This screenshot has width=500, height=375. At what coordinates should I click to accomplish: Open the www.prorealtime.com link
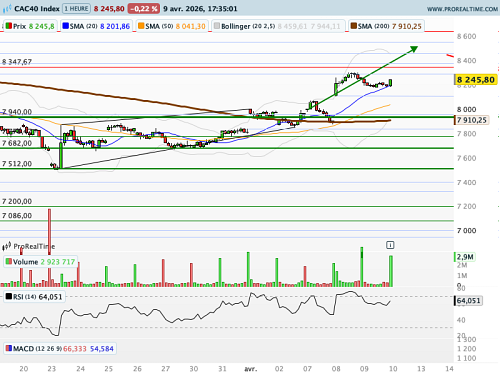coord(462,9)
